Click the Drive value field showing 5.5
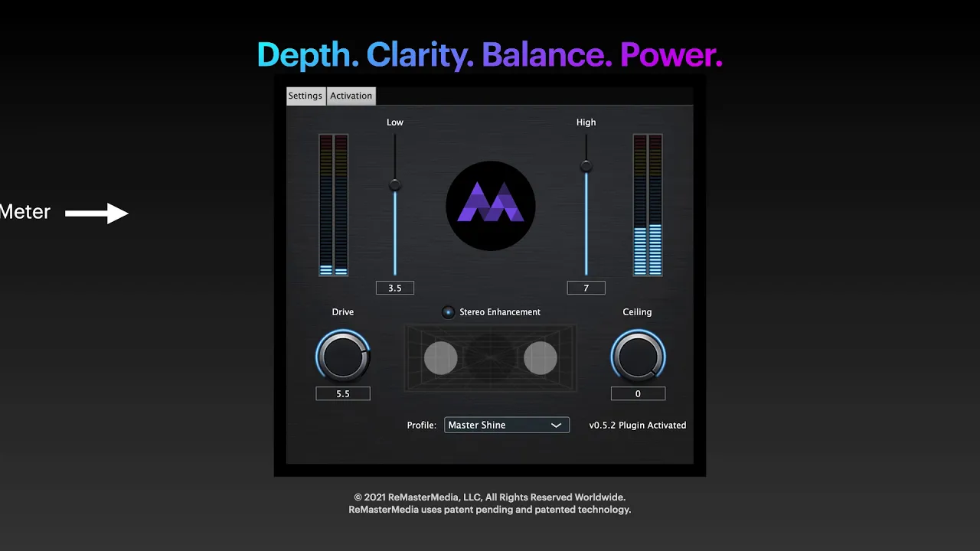 tap(343, 394)
